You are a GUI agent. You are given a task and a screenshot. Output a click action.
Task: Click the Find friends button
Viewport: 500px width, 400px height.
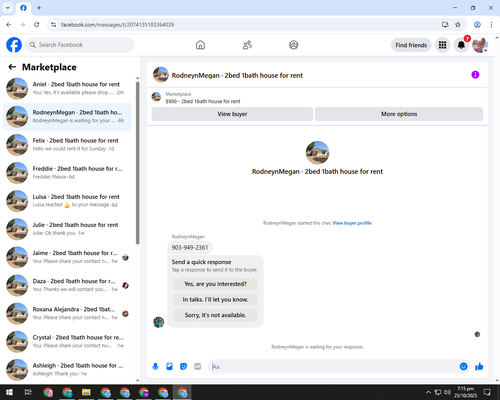click(x=411, y=45)
